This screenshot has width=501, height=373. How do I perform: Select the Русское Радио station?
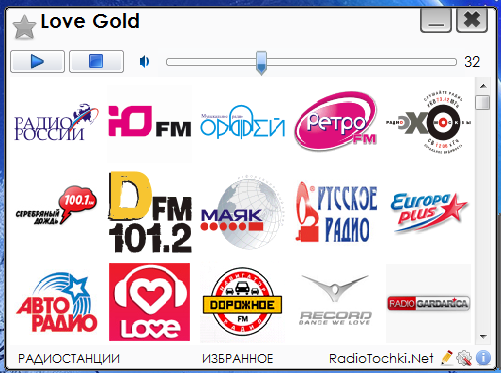pos(336,213)
